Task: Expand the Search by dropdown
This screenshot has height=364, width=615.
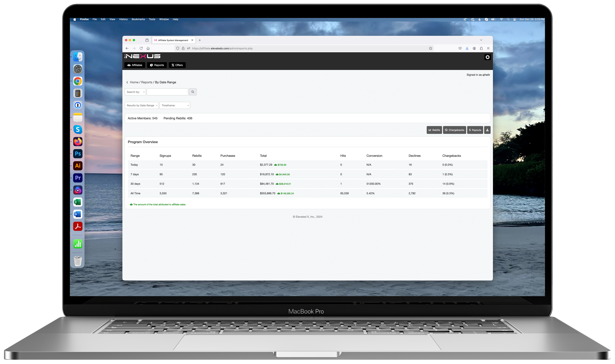Action: (135, 92)
